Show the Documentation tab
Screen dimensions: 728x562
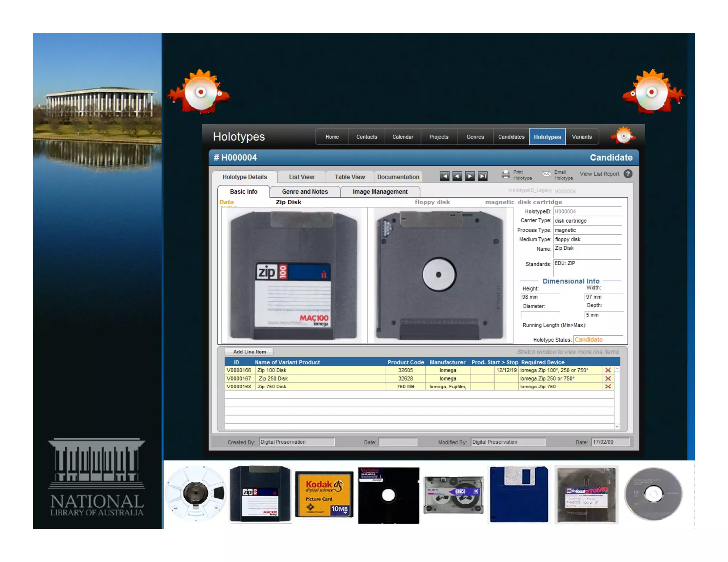[x=398, y=177]
